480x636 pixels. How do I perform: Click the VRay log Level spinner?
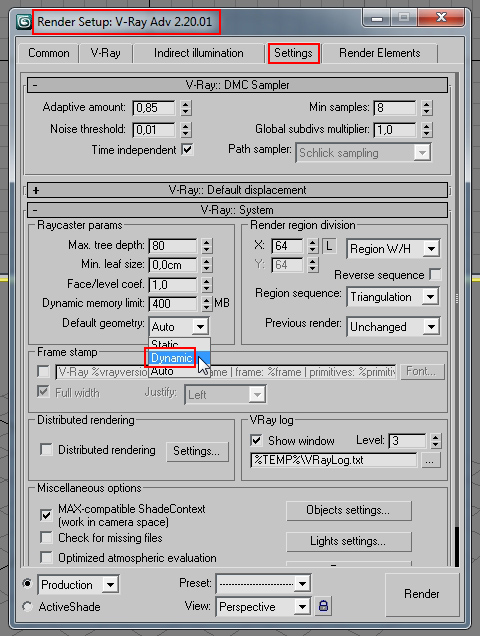point(435,441)
